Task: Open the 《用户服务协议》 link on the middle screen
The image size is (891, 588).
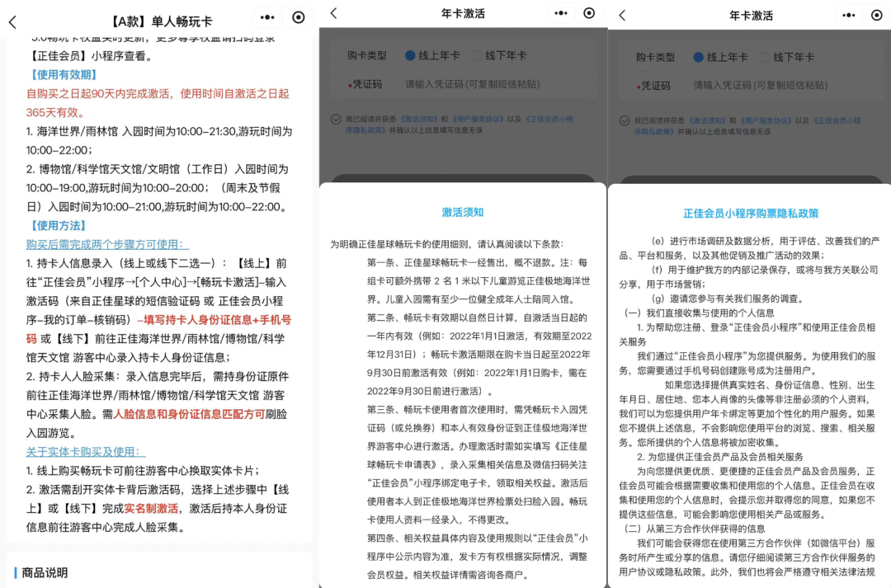Action: (x=478, y=120)
